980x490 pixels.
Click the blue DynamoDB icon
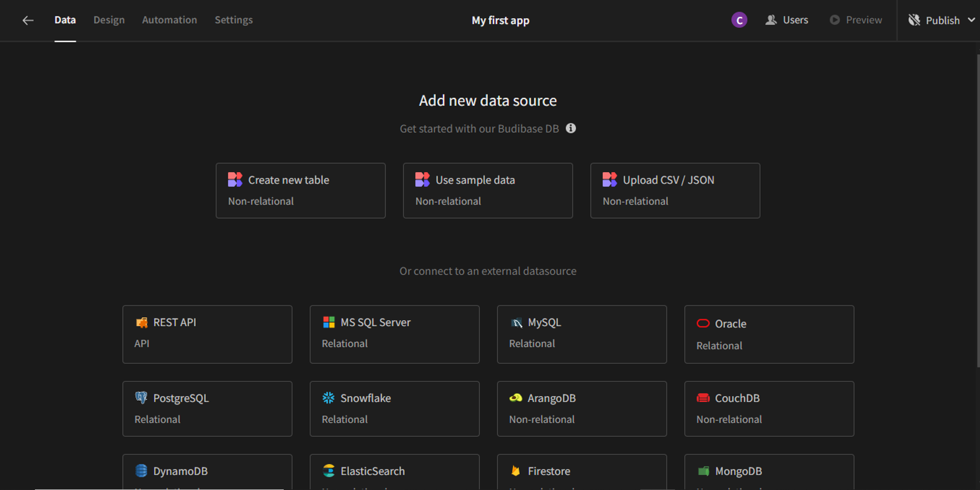coord(141,470)
